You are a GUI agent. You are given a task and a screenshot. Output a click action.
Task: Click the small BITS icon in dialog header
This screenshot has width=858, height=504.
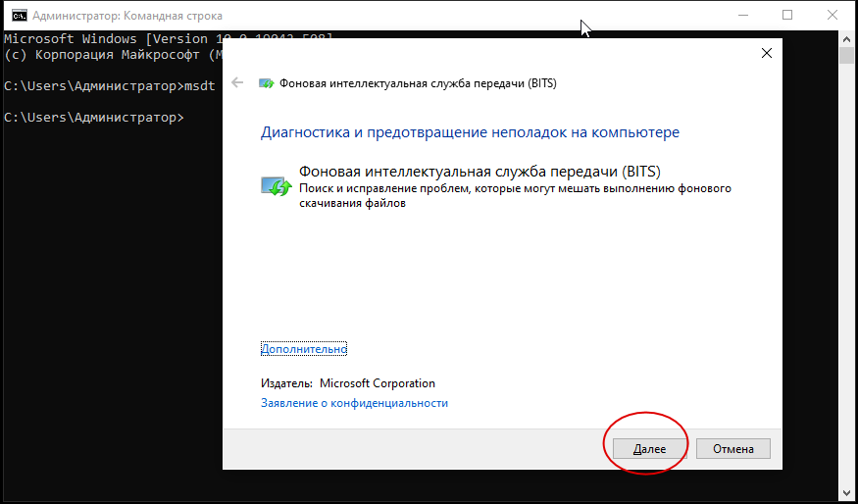pyautogui.click(x=266, y=84)
